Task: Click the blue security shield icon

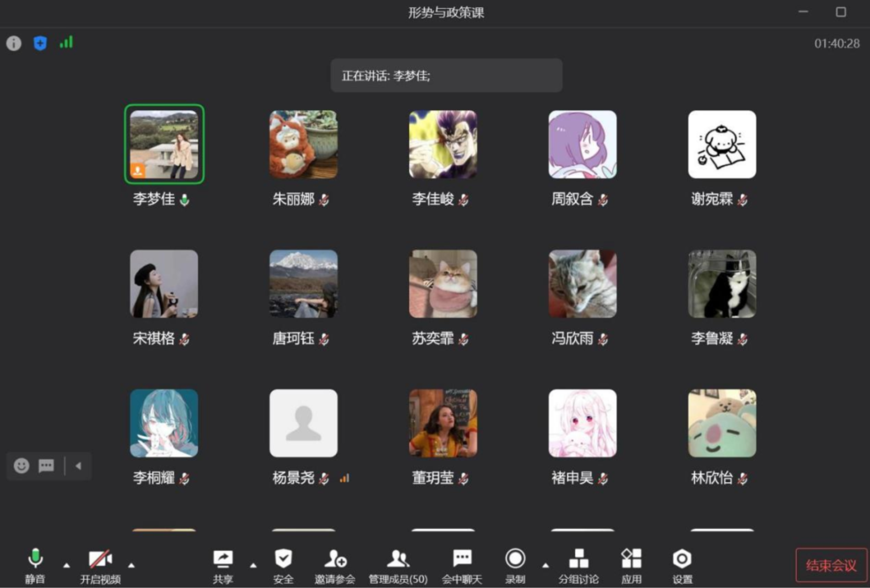Action: click(40, 43)
